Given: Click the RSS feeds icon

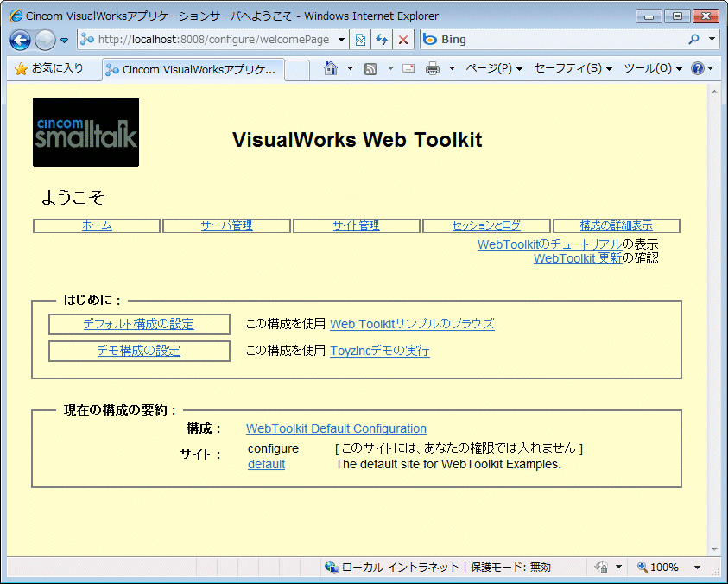Looking at the screenshot, I should [x=370, y=68].
